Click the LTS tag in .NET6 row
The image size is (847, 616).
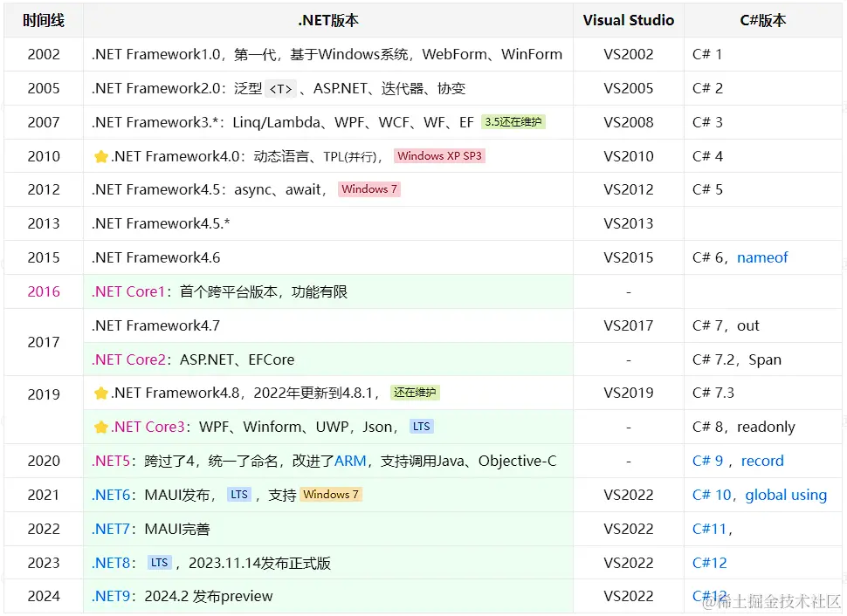[x=239, y=495]
